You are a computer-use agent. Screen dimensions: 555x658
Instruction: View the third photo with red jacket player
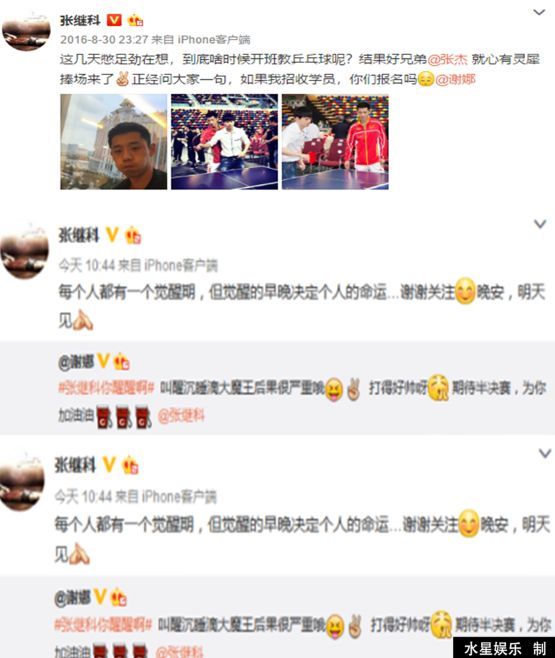[x=335, y=142]
